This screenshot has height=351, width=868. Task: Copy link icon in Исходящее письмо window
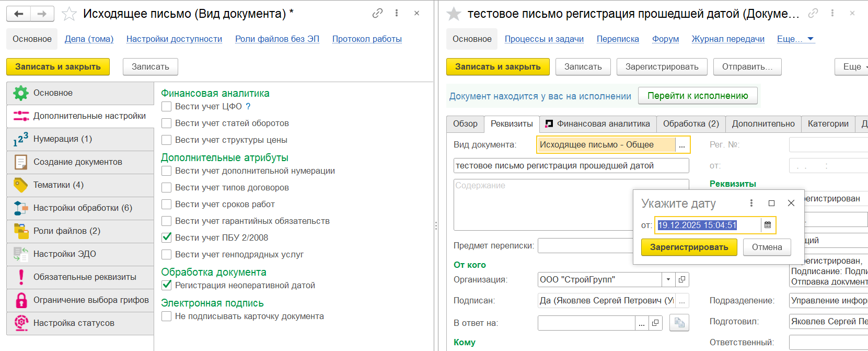tap(377, 14)
